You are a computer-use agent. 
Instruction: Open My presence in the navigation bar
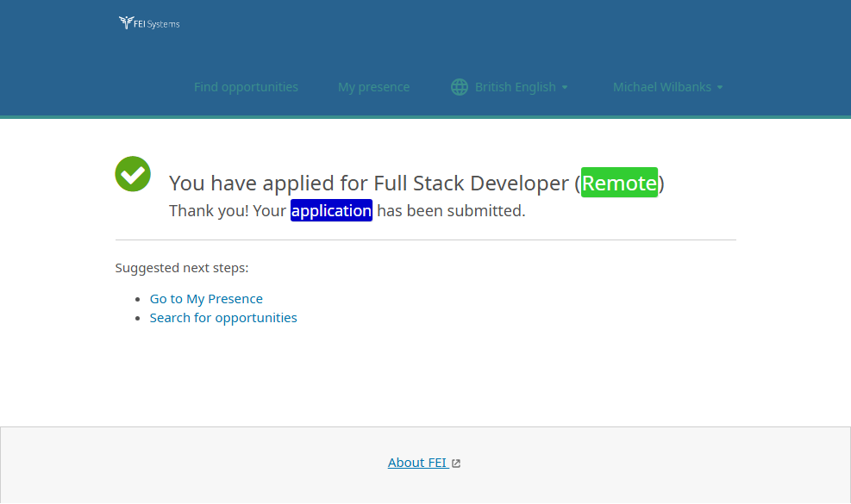click(373, 87)
